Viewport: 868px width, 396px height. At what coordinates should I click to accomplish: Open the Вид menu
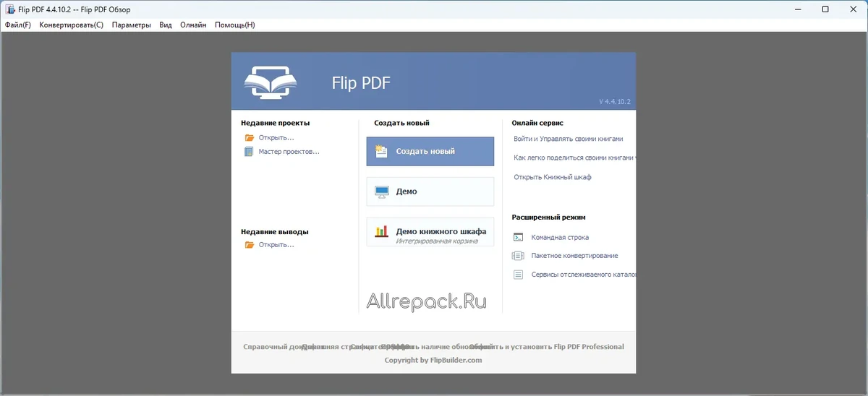pyautogui.click(x=166, y=25)
